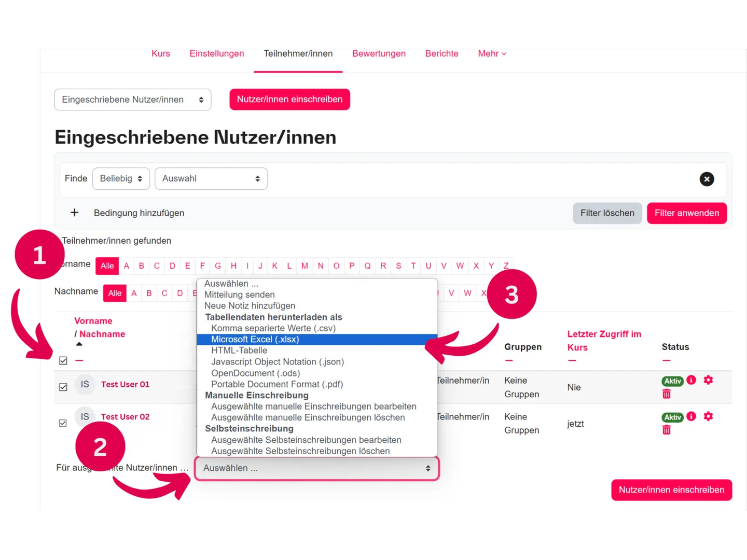Open the Auswahl filter type dropdown
This screenshot has height=560, width=747.
211,178
